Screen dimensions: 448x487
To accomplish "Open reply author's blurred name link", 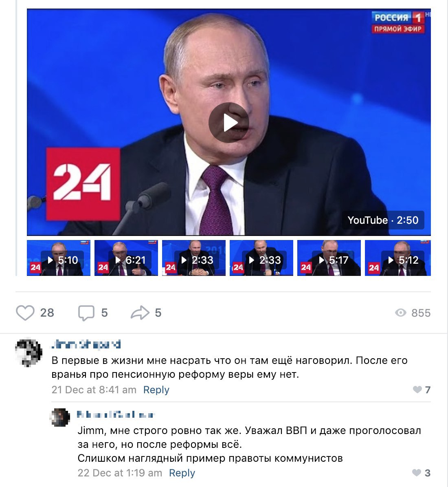I will point(116,414).
